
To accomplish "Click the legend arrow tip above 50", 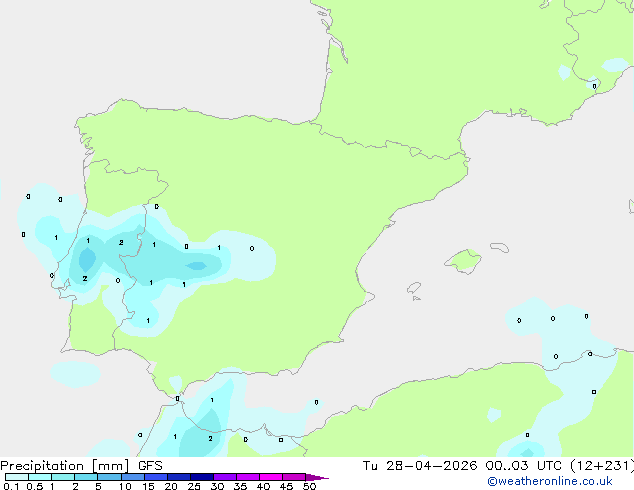I will [x=317, y=477].
